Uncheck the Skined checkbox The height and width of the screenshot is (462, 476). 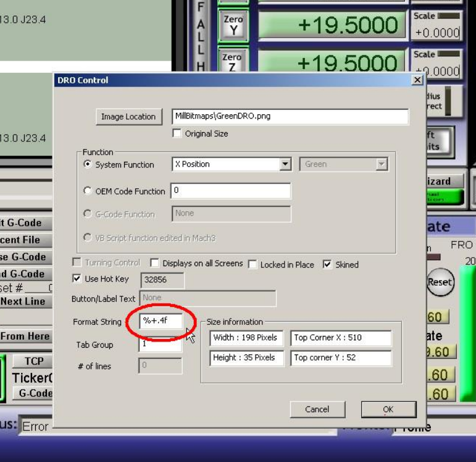click(327, 264)
